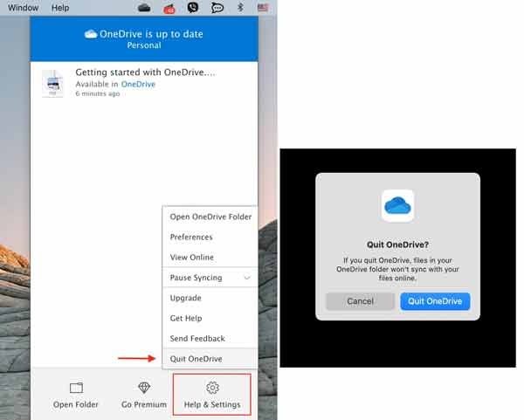Screen dimensions: 524x420
Task: Click the Go Premium diamond icon
Action: tap(144, 387)
